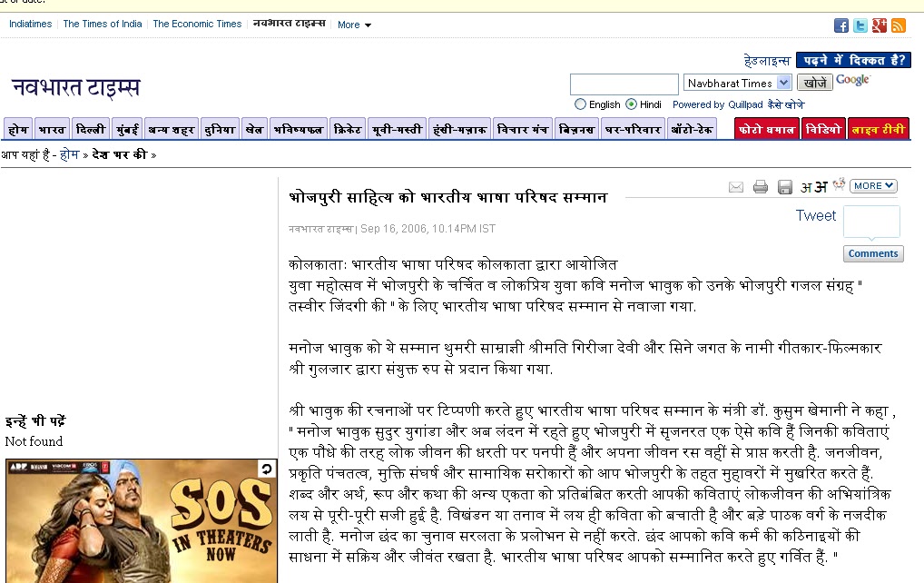Open the red विडियो tab
This screenshot has width=924, height=583.
tap(824, 129)
